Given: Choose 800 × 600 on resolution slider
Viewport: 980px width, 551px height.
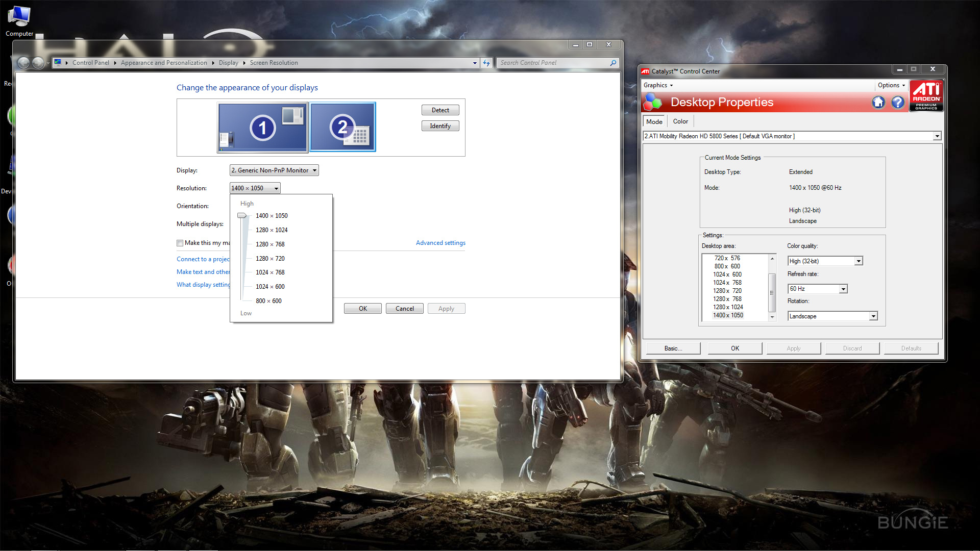Looking at the screenshot, I should (268, 301).
